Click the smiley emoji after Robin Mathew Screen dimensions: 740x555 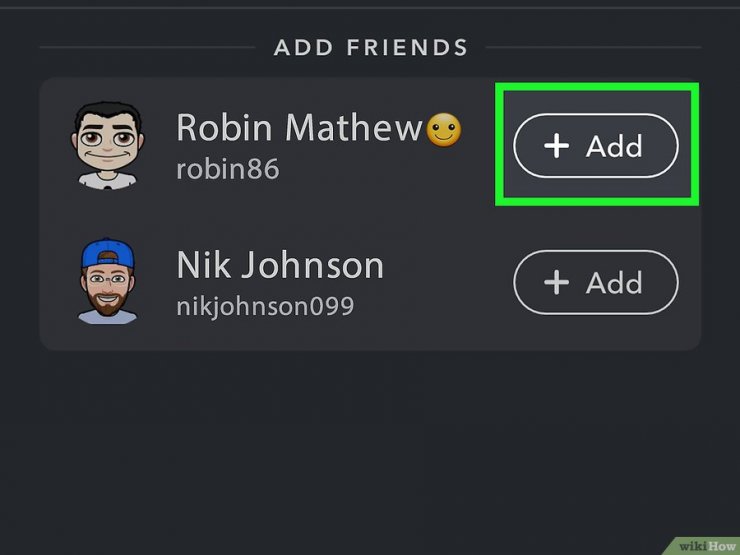pos(443,130)
